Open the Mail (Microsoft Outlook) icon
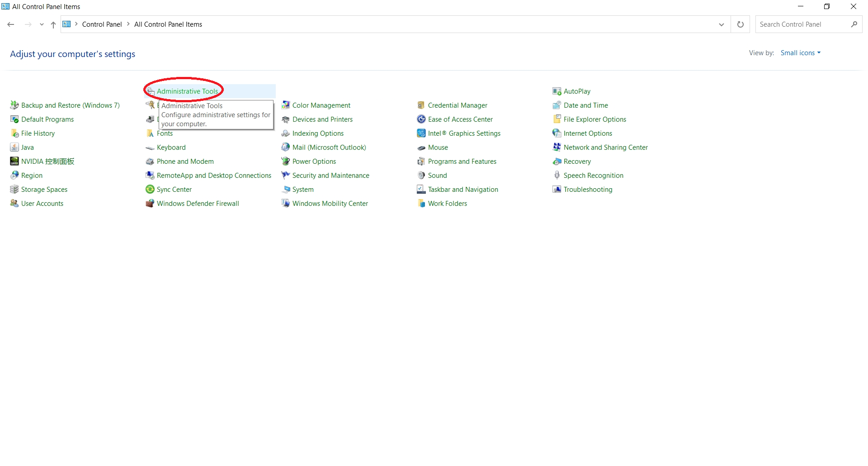 (x=286, y=147)
